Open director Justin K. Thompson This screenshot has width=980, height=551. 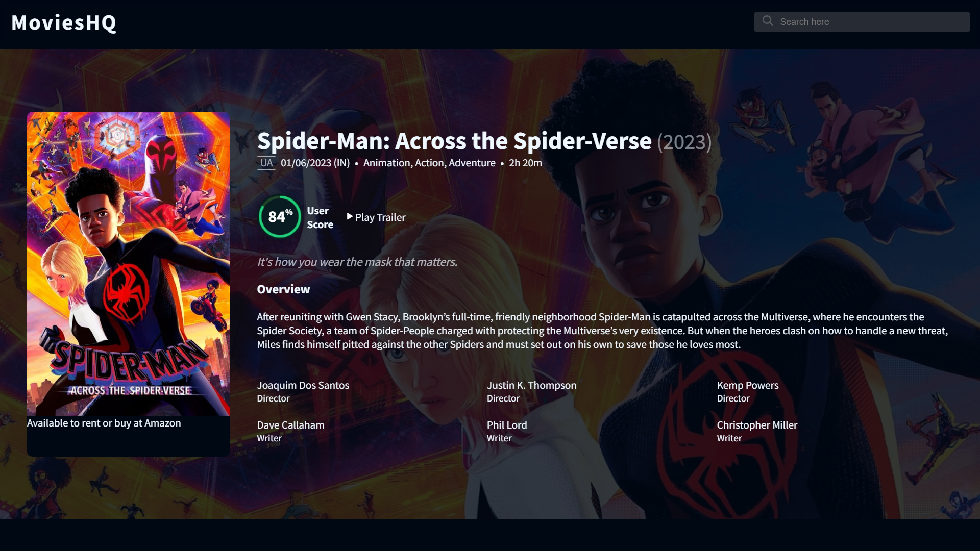tap(531, 385)
